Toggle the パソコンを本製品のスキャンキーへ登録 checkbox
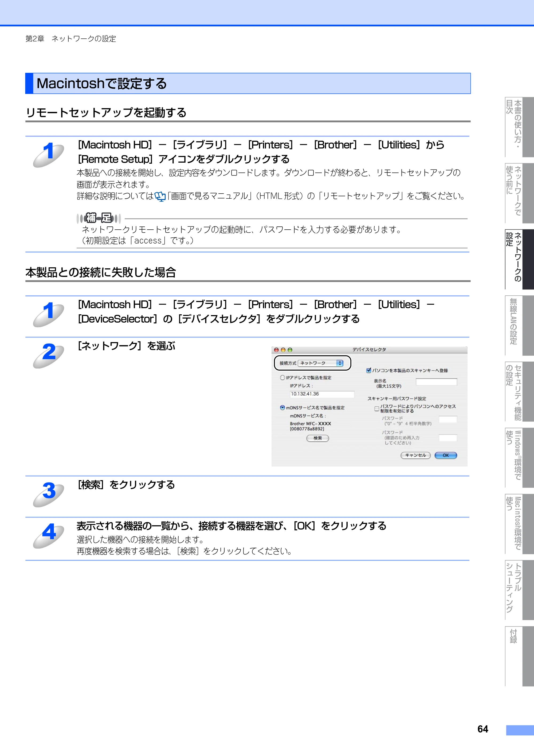534x756 pixels. point(369,370)
